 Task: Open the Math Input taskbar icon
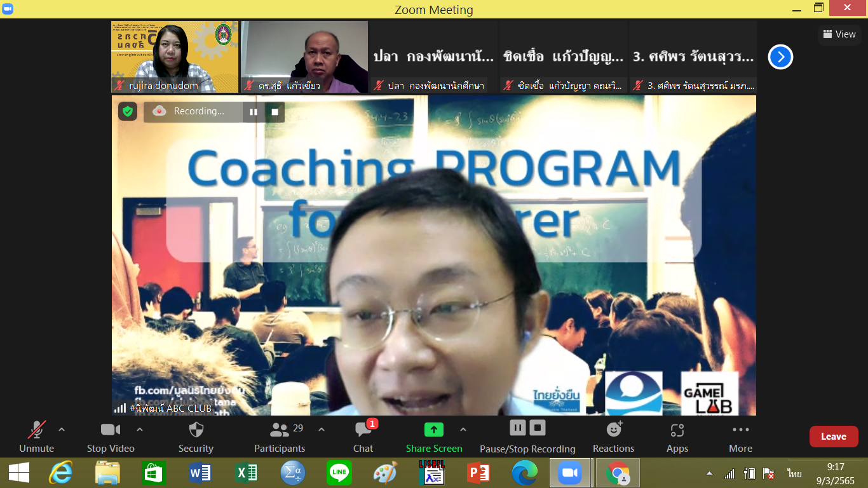[x=293, y=473]
